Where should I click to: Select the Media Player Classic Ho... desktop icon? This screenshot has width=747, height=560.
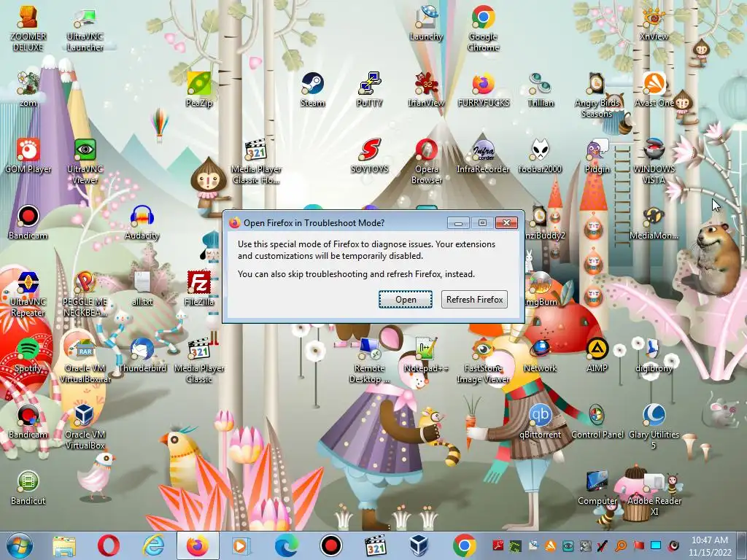(x=256, y=160)
